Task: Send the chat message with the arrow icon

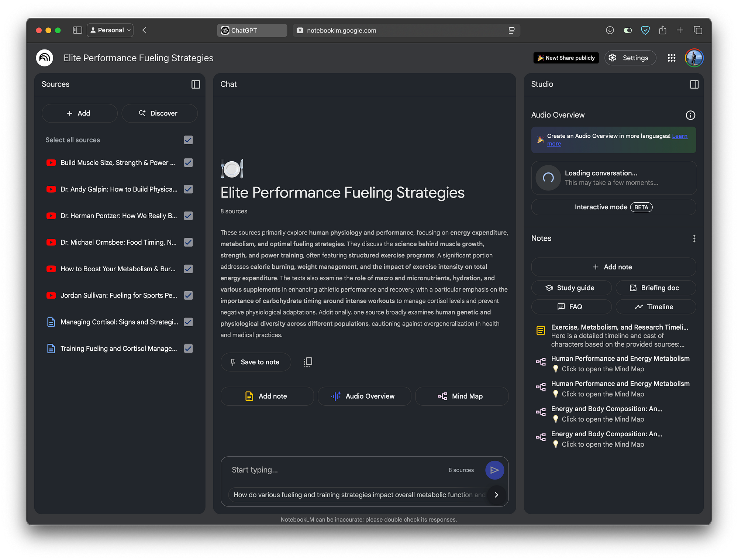Action: tap(494, 470)
